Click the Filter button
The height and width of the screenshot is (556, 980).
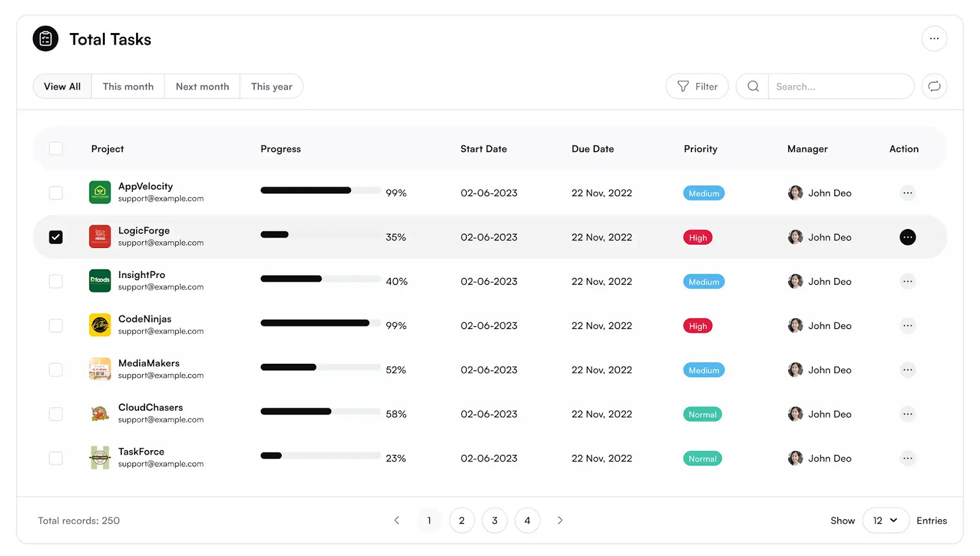[x=696, y=86]
